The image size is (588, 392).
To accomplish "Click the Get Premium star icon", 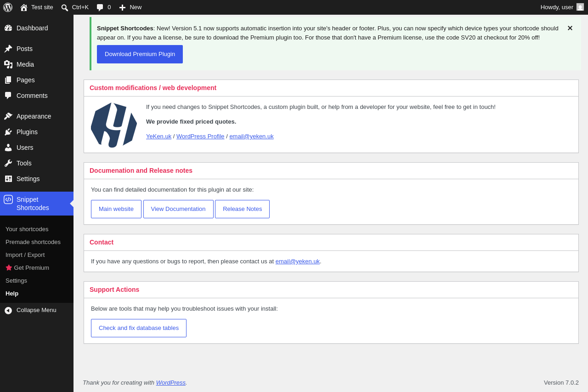I will tap(9, 267).
